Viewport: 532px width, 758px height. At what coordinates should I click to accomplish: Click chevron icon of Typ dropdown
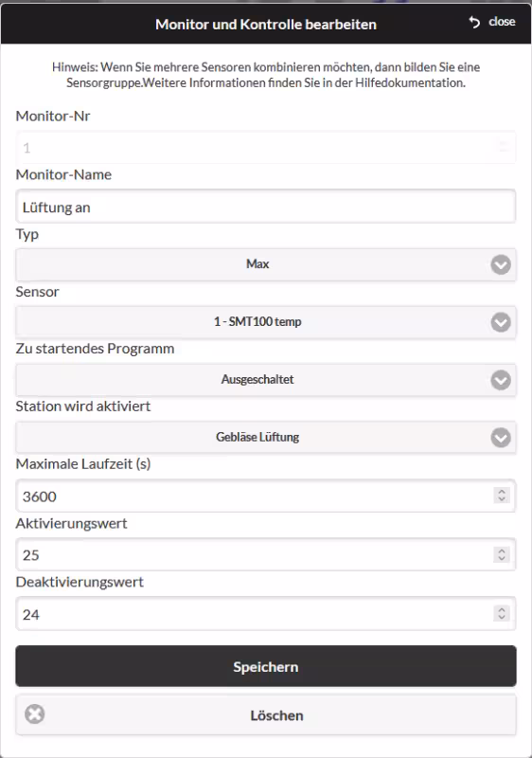pyautogui.click(x=501, y=264)
